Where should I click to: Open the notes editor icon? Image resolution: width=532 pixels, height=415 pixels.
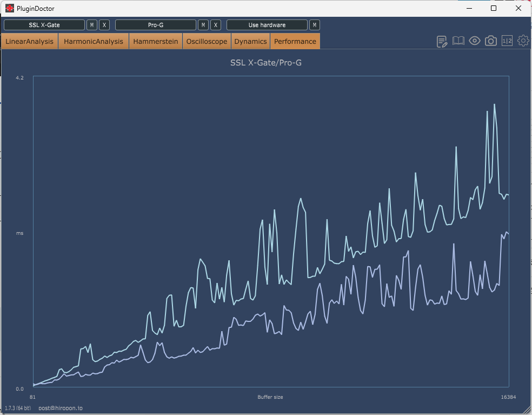coord(442,42)
